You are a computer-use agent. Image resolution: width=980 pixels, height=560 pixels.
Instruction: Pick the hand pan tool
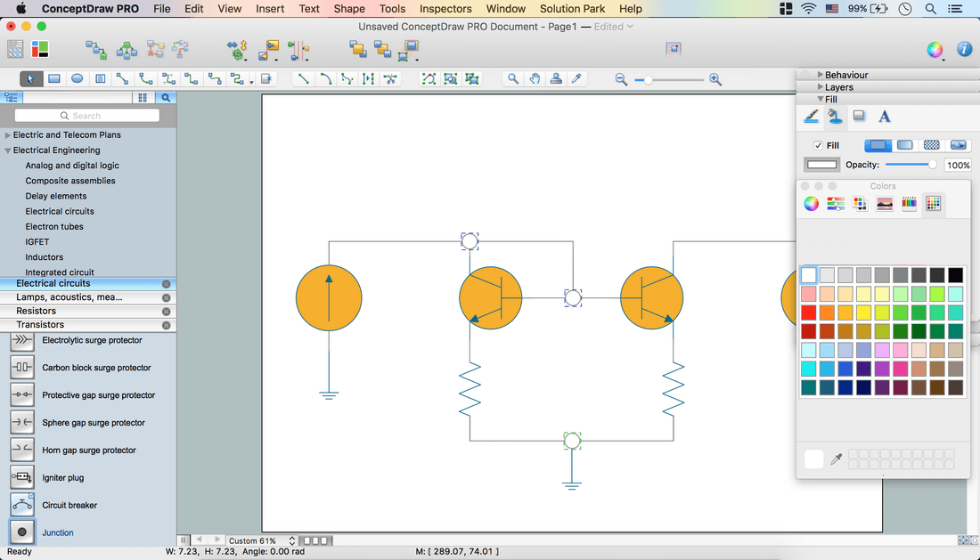click(x=535, y=79)
